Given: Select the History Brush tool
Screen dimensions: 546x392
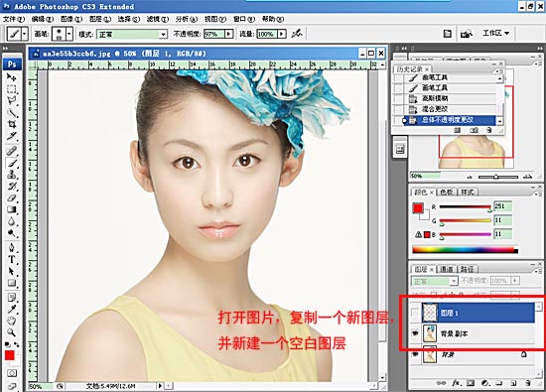Looking at the screenshot, I should point(12,186).
